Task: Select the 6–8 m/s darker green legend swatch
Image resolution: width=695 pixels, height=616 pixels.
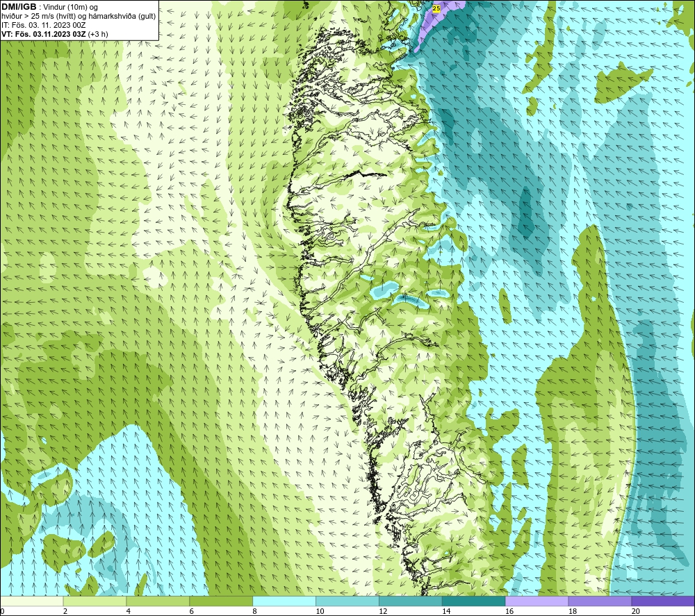Action: (221, 601)
